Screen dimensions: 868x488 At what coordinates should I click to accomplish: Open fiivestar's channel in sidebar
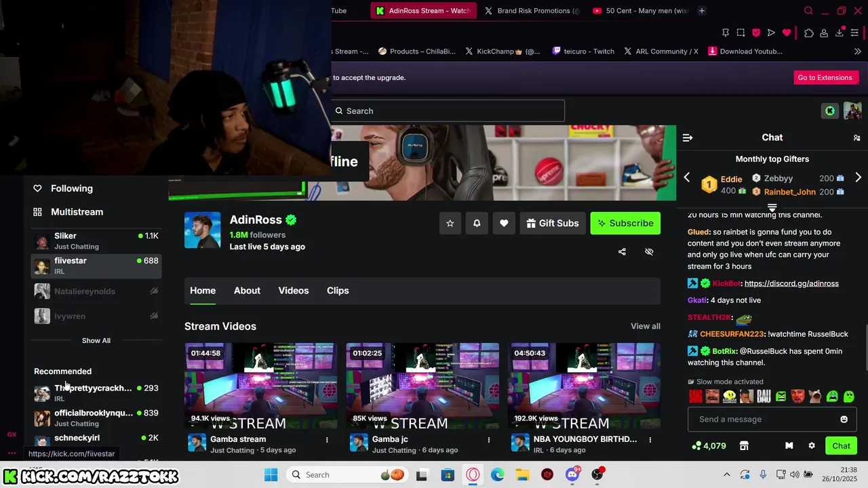[x=96, y=266]
